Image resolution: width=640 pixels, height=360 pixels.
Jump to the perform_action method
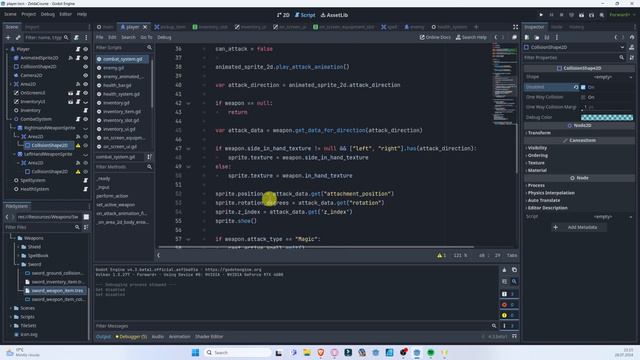(x=112, y=196)
